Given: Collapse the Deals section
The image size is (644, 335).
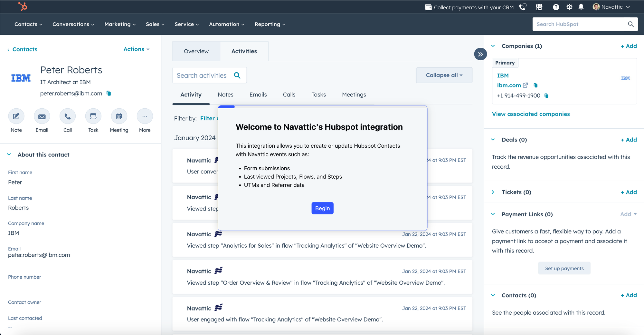Looking at the screenshot, I should [x=493, y=140].
